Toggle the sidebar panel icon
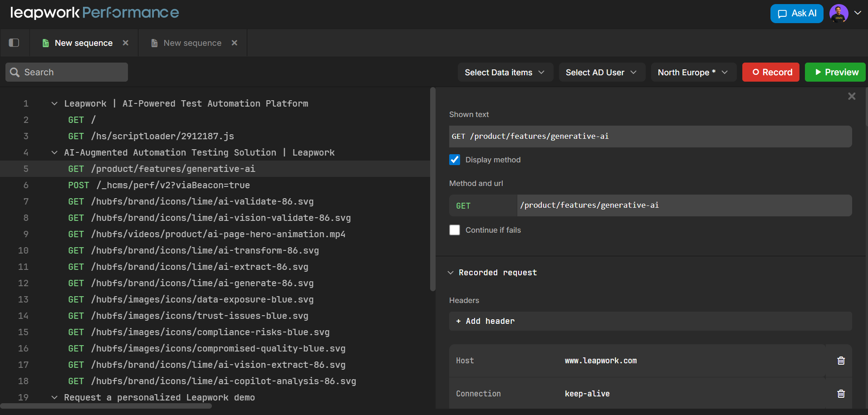The image size is (868, 415). point(14,43)
